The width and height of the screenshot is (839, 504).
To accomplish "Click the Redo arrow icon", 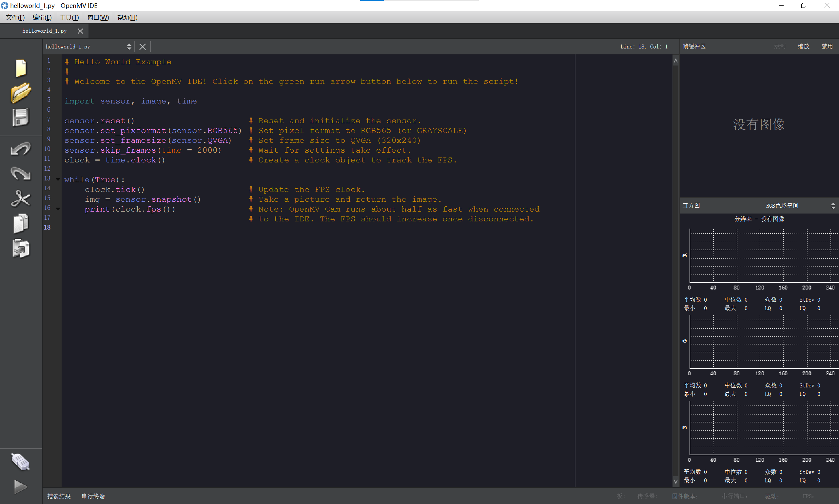I will click(21, 174).
